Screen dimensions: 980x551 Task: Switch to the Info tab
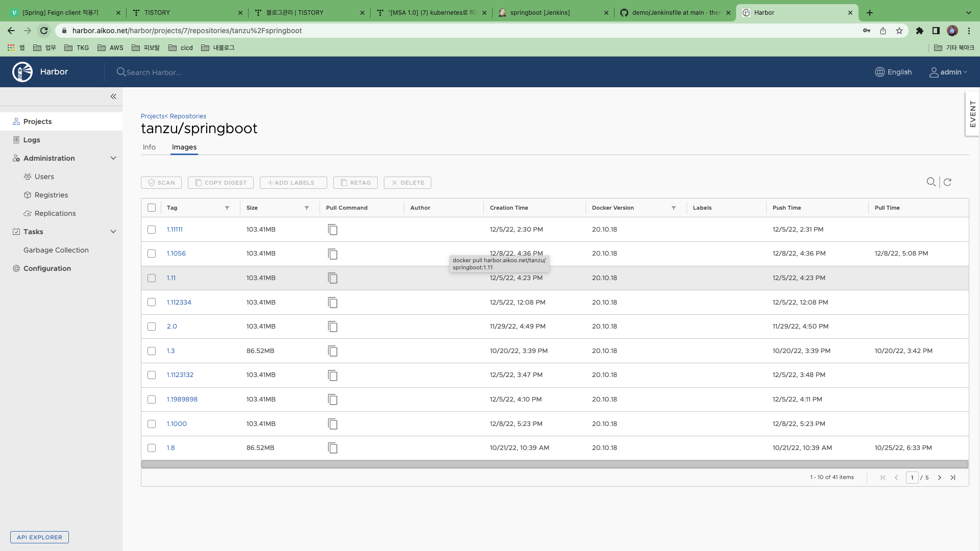coord(149,147)
